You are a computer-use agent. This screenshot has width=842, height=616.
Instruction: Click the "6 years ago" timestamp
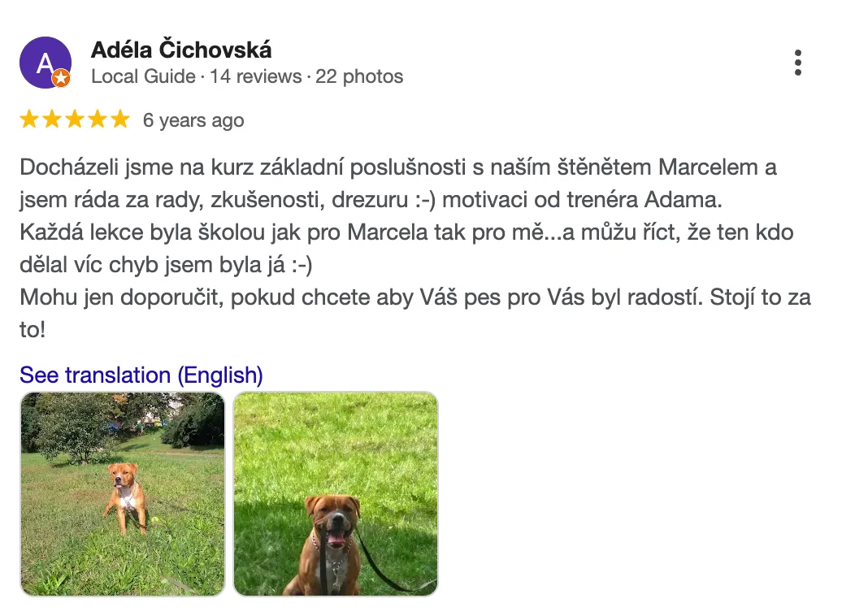pyautogui.click(x=193, y=121)
